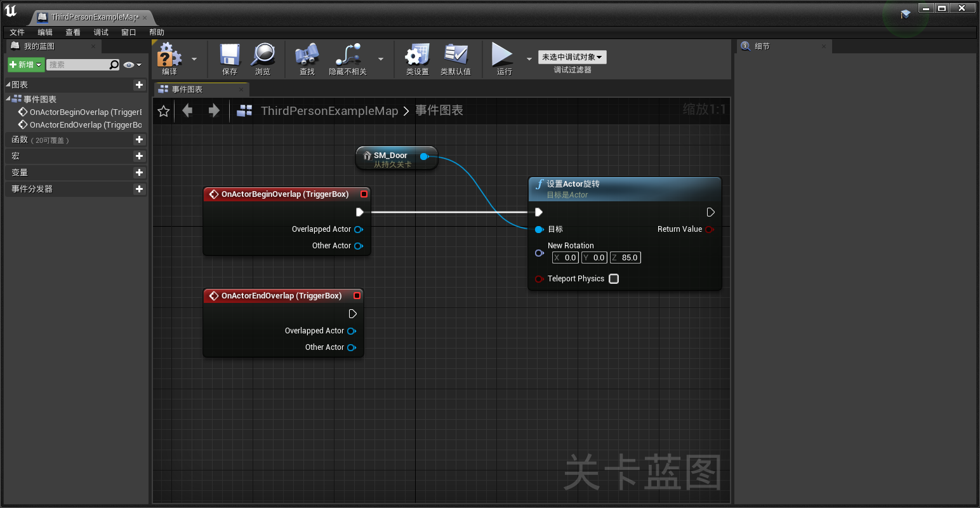Open debug object dropdown 未选中调试对象
980x508 pixels.
click(x=573, y=57)
